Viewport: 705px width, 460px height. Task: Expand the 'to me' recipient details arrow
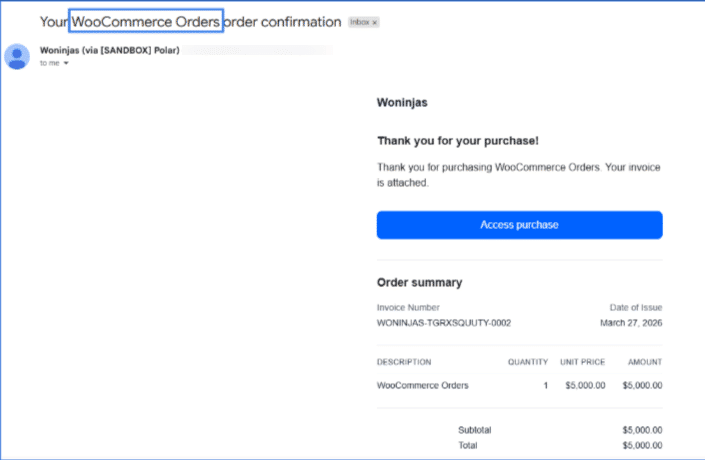pos(66,63)
